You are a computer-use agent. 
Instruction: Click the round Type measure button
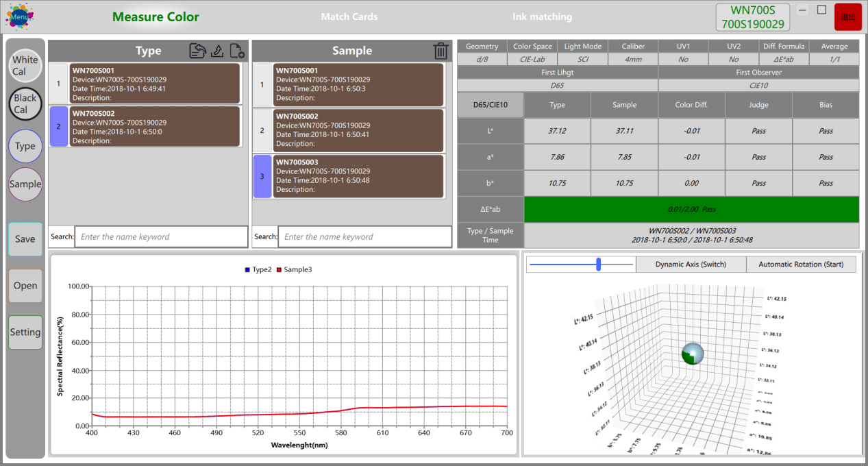[x=25, y=146]
